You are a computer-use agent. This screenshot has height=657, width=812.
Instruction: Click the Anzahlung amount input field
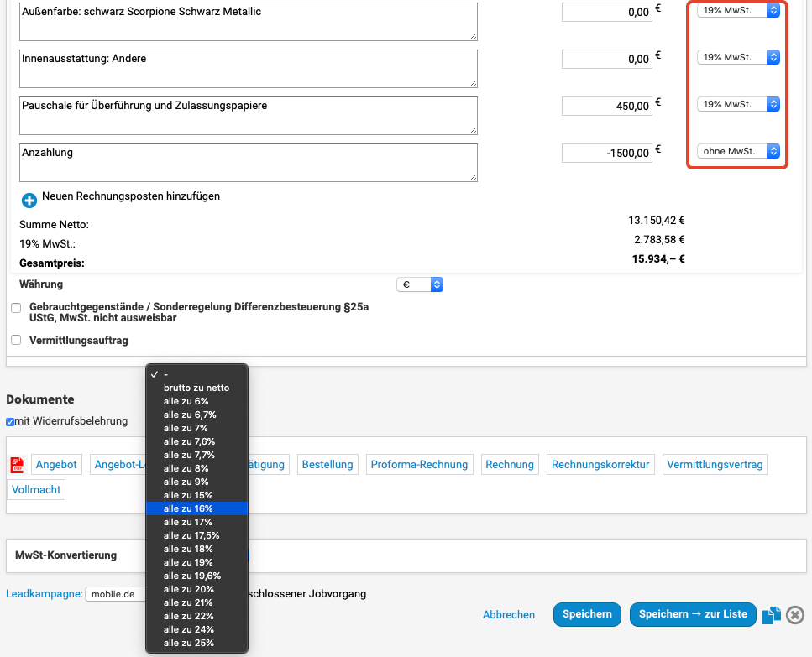[606, 153]
